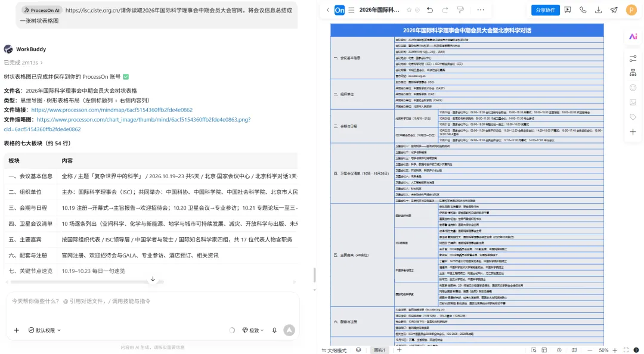Image resolution: width=644 pixels, height=354 pixels.
Task: Click the scroll-to-bottom arrow button
Action: [x=153, y=279]
